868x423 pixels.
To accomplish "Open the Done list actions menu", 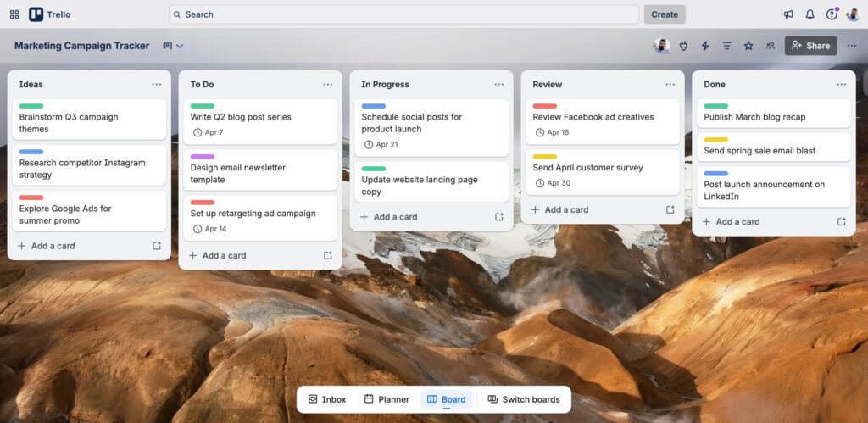I will click(x=842, y=84).
